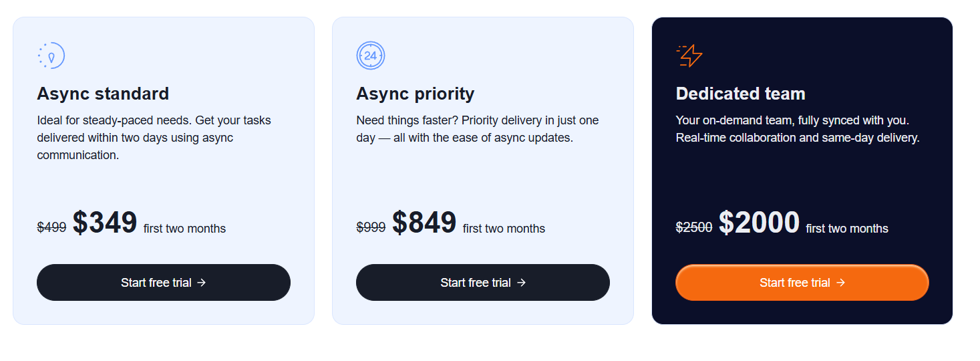Click the Async standard description text
980x361 pixels.
point(154,138)
